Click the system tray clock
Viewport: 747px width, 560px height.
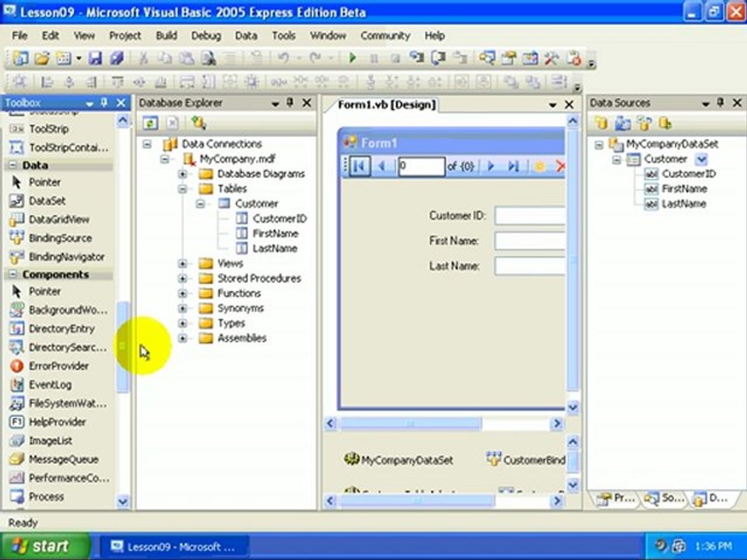point(714,546)
